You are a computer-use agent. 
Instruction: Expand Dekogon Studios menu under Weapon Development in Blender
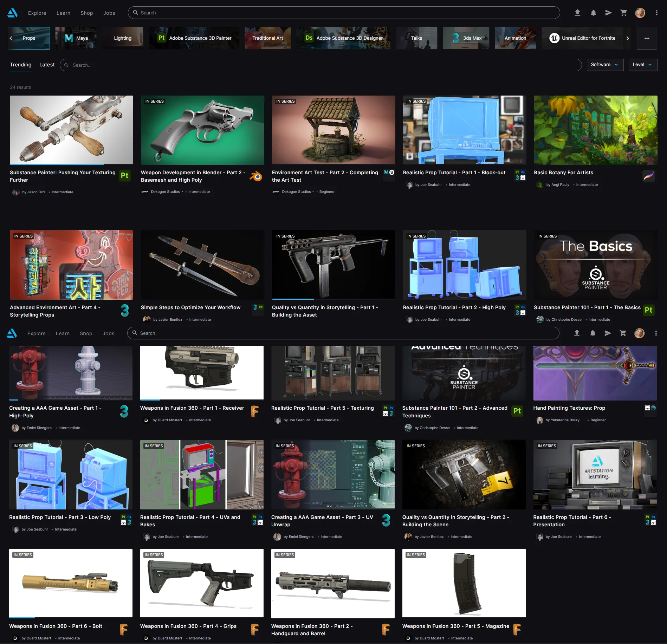coord(182,191)
